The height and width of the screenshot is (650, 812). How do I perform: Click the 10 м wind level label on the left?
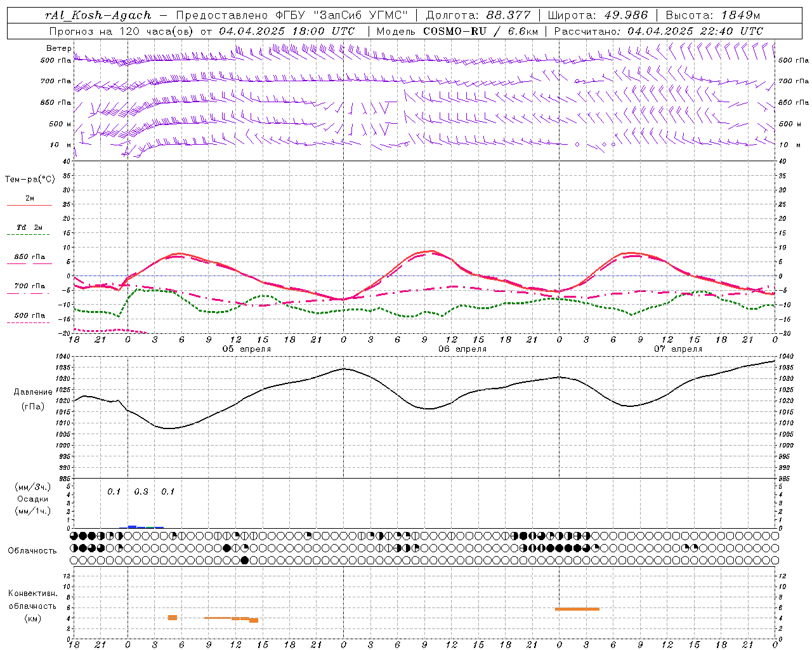pos(61,145)
